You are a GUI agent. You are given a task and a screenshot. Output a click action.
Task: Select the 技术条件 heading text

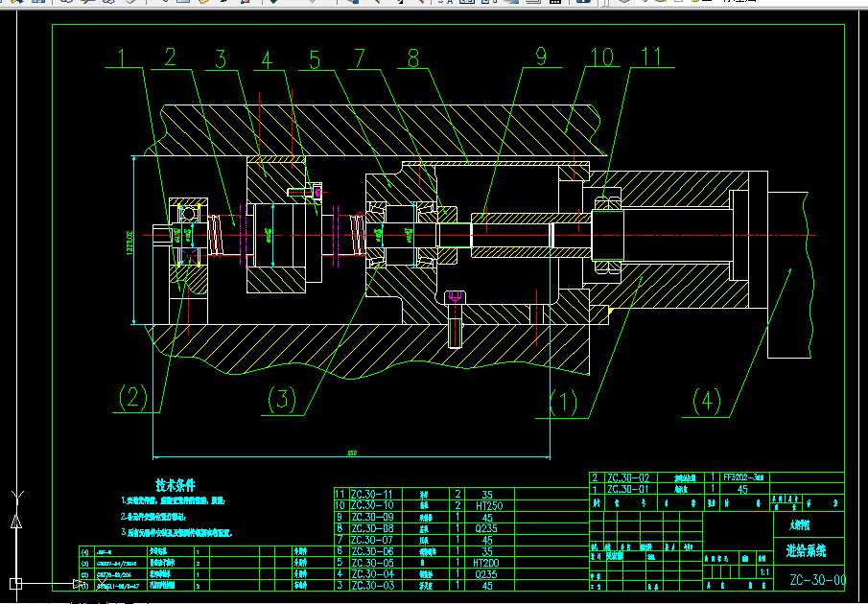pos(176,486)
